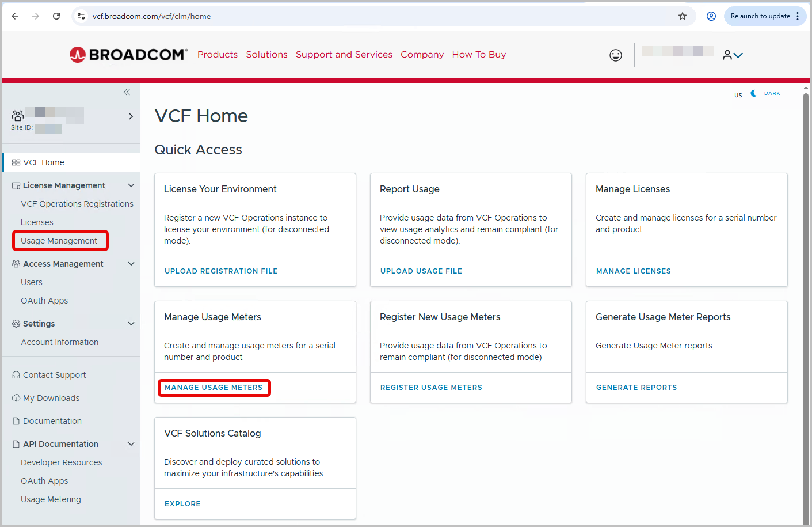Click 'Generate Usage Meter Reports' card title

pyautogui.click(x=663, y=317)
